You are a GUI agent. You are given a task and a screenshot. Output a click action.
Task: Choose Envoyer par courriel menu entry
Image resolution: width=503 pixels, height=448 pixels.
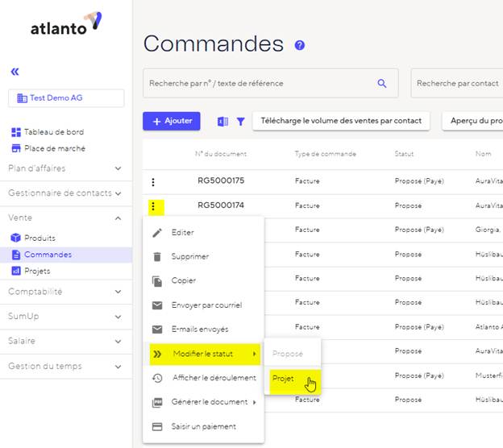pyautogui.click(x=206, y=305)
